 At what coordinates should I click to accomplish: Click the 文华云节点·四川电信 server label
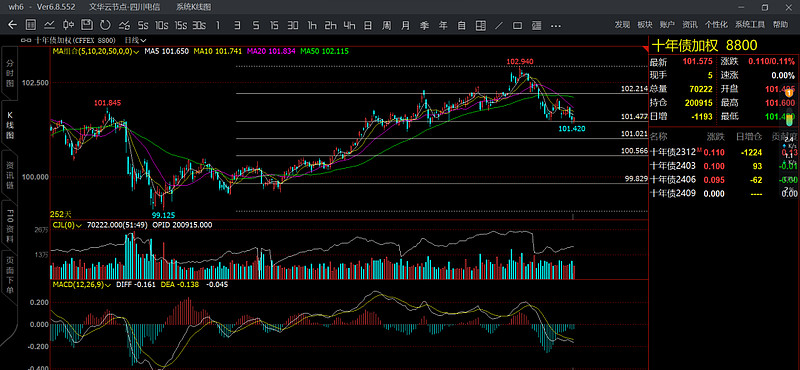pos(124,7)
